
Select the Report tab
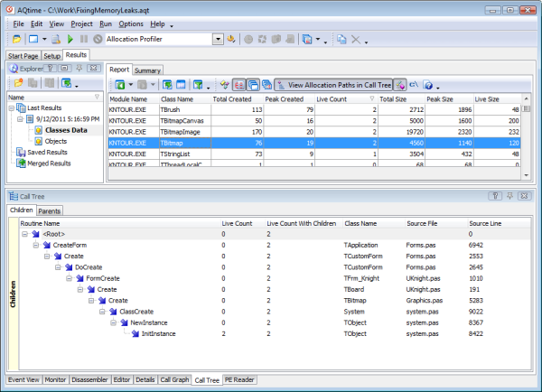coord(119,70)
